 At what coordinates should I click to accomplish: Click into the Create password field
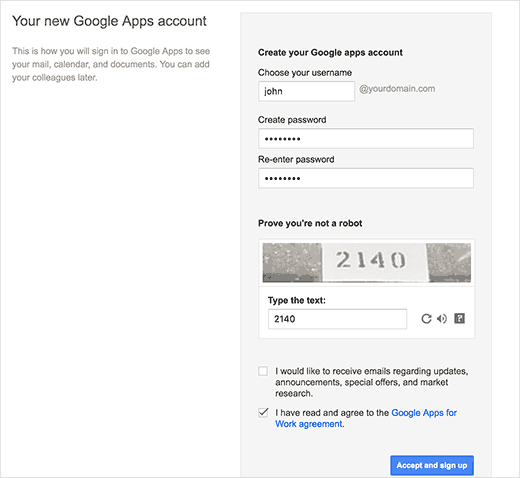pyautogui.click(x=366, y=138)
